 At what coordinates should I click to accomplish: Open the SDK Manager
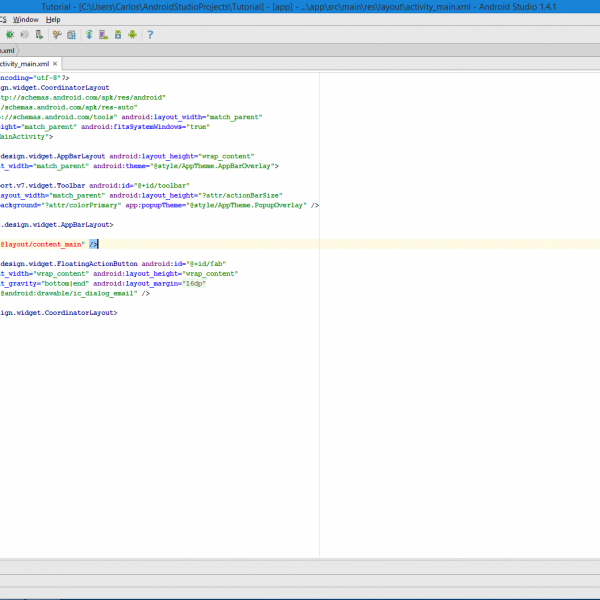118,34
